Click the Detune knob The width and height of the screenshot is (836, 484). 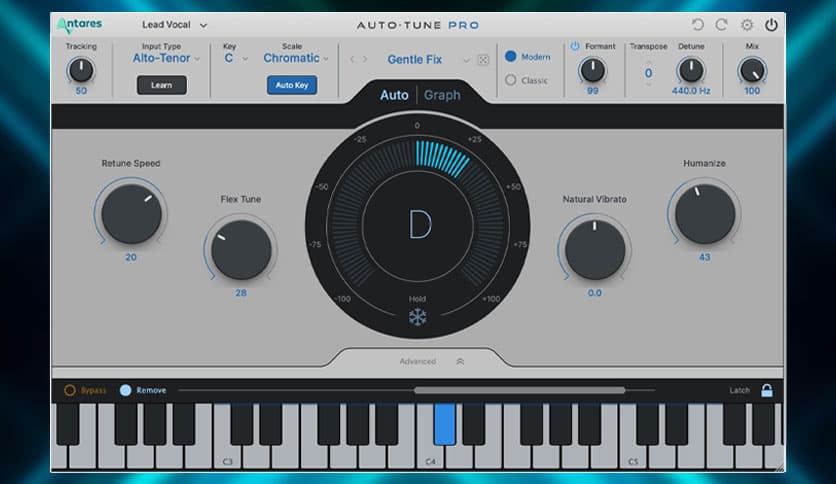pos(691,70)
